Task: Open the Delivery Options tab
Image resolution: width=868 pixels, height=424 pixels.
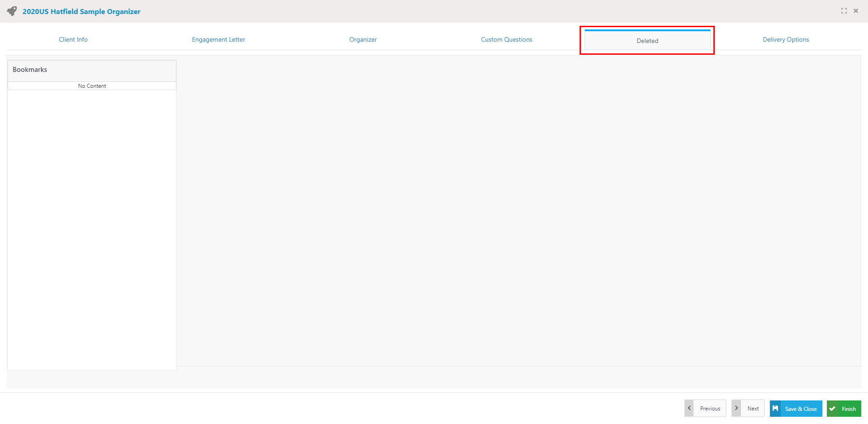Action: coord(786,39)
